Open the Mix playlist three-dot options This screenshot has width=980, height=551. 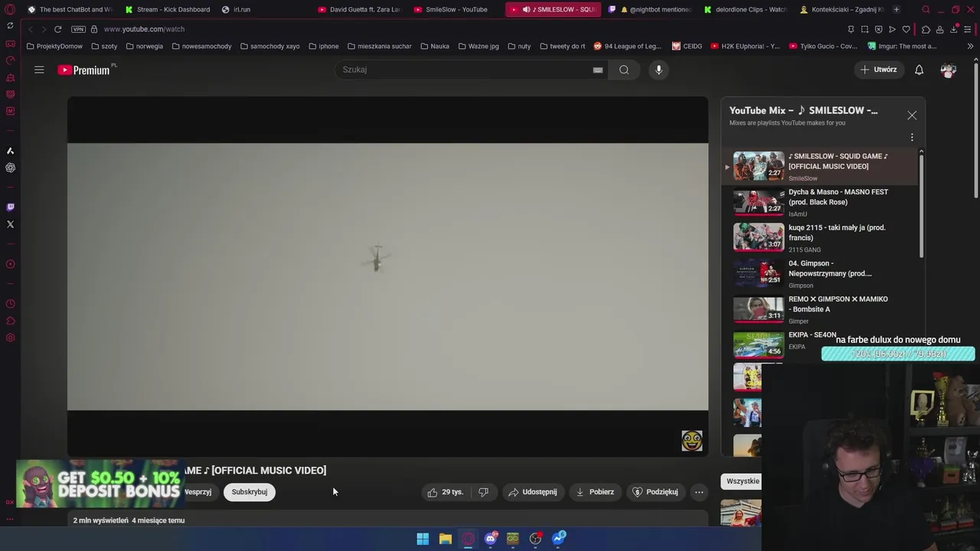[x=912, y=137]
